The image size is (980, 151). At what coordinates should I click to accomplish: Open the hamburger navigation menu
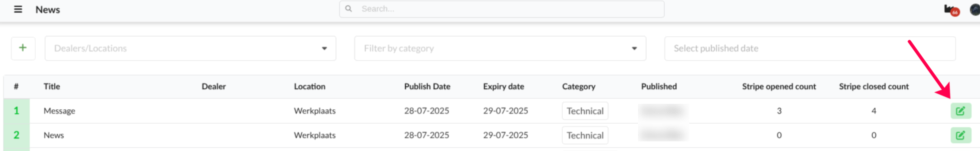[18, 9]
